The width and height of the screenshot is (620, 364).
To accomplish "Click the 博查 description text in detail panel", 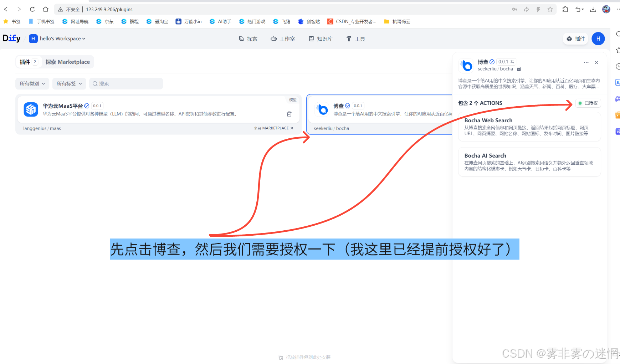I will pyautogui.click(x=529, y=83).
